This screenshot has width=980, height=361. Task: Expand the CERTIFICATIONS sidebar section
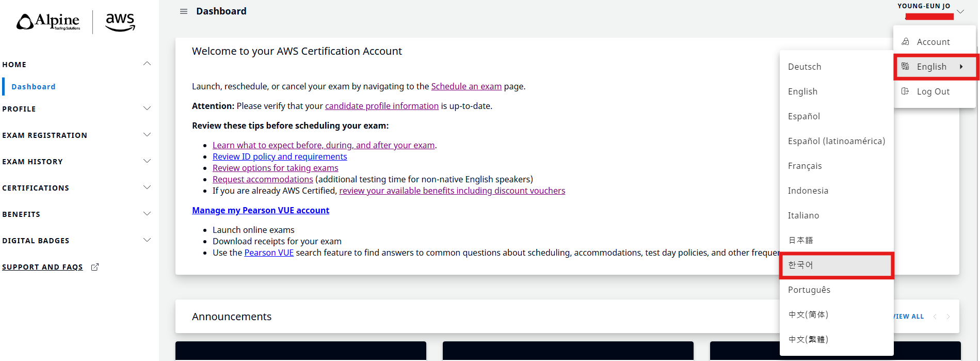click(x=147, y=188)
